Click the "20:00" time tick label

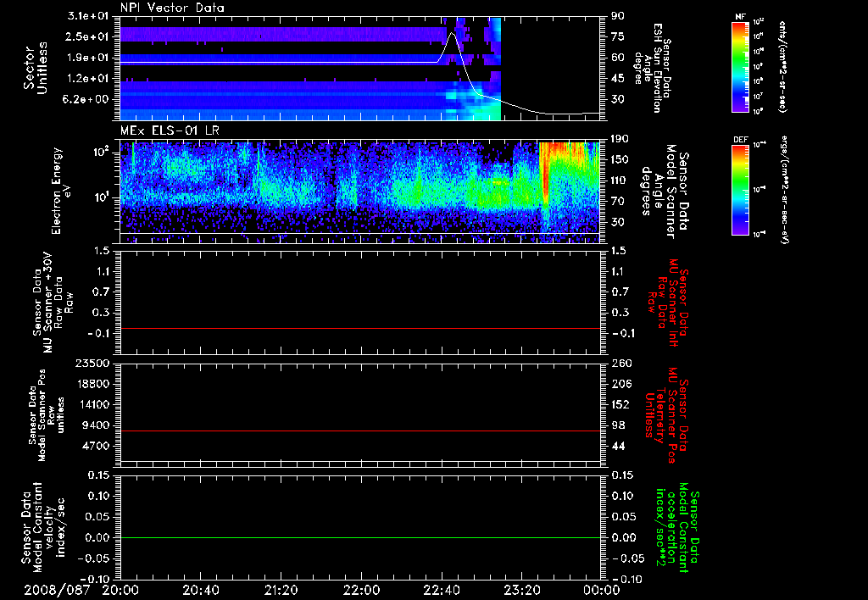click(120, 591)
